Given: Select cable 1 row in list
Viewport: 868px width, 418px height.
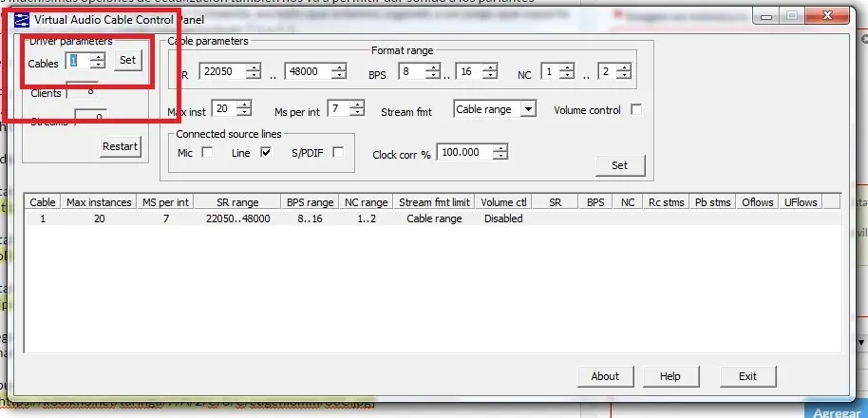Looking at the screenshot, I should pyautogui.click(x=433, y=218).
